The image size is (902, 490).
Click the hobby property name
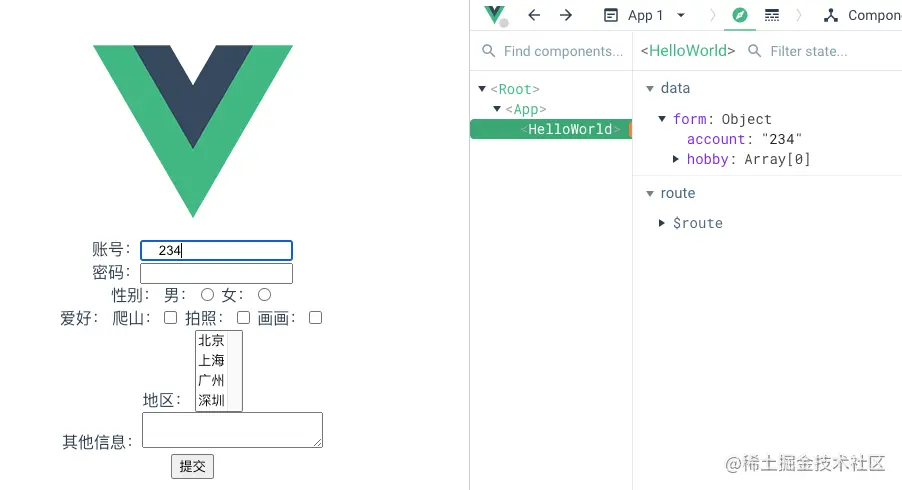[708, 159]
